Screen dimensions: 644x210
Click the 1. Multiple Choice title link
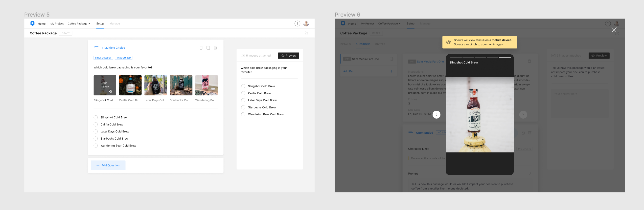pyautogui.click(x=113, y=48)
